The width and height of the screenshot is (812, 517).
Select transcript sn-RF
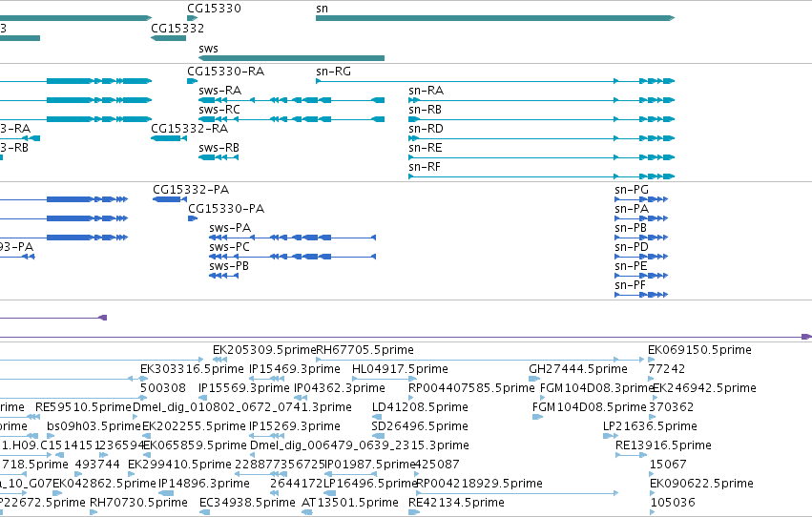(x=542, y=176)
